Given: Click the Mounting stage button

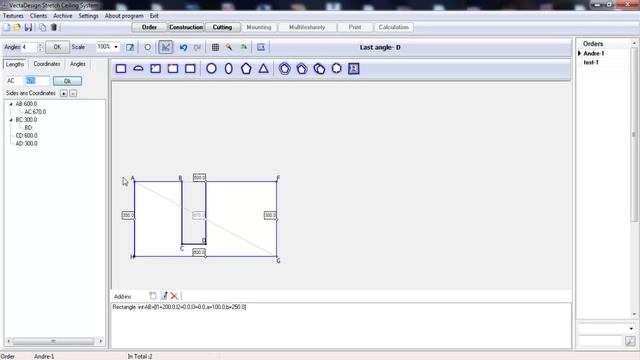Looking at the screenshot, I should click(x=259, y=27).
